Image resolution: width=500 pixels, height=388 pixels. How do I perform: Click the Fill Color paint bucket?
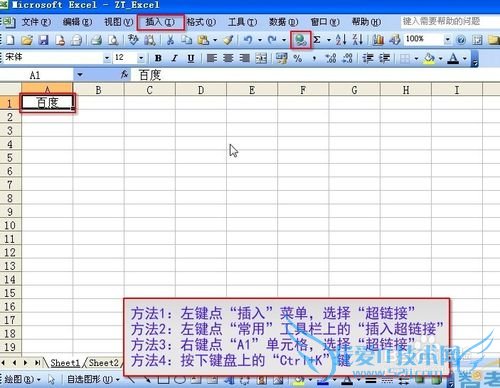point(429,59)
